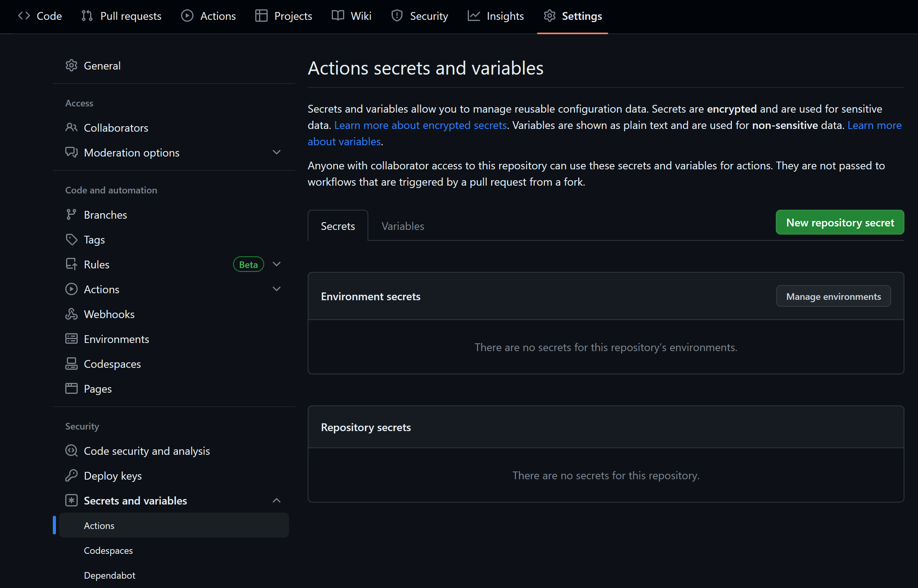Collapse the Secrets and variables section
The width and height of the screenshot is (918, 588).
(x=277, y=501)
